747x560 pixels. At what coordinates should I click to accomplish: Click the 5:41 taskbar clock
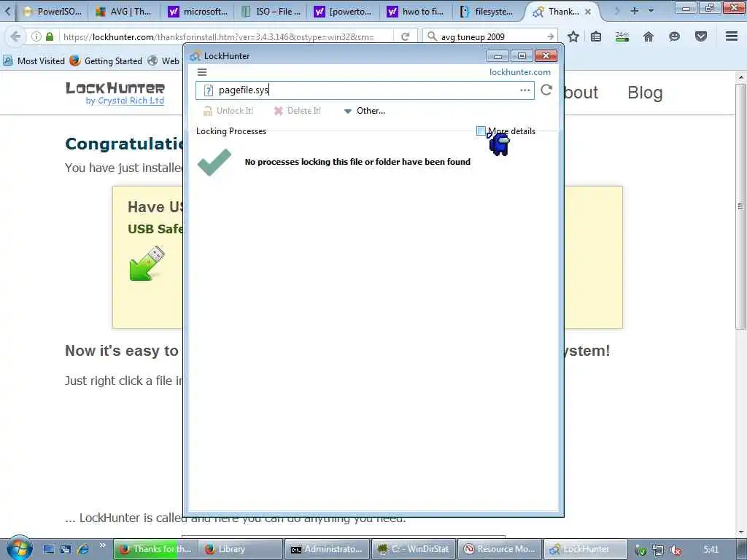pyautogui.click(x=711, y=550)
